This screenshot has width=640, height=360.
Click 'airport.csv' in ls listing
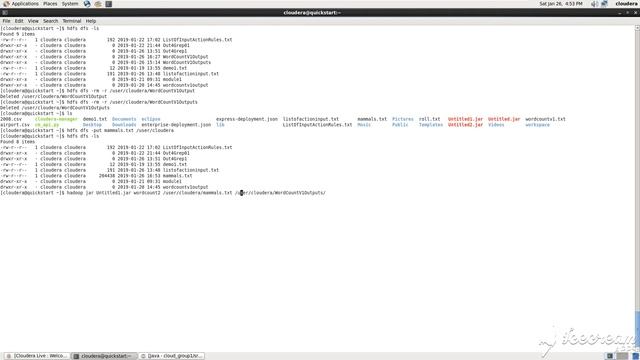[x=15, y=125]
